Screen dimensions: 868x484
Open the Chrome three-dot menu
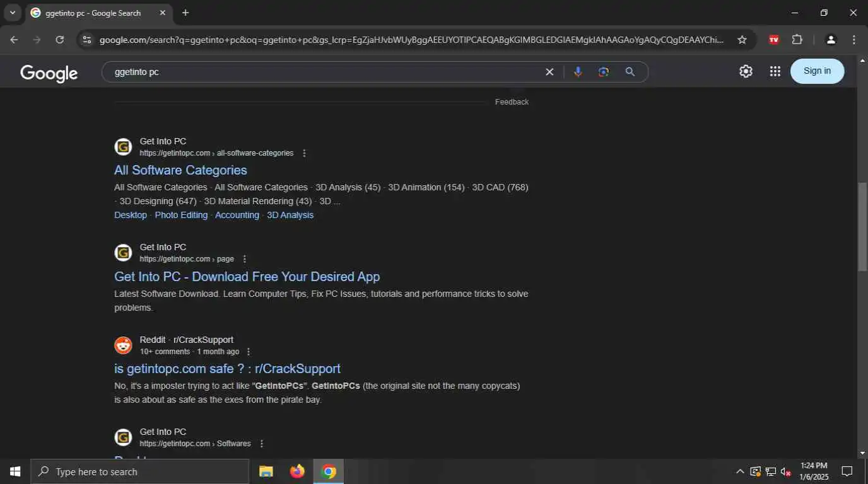pyautogui.click(x=853, y=40)
